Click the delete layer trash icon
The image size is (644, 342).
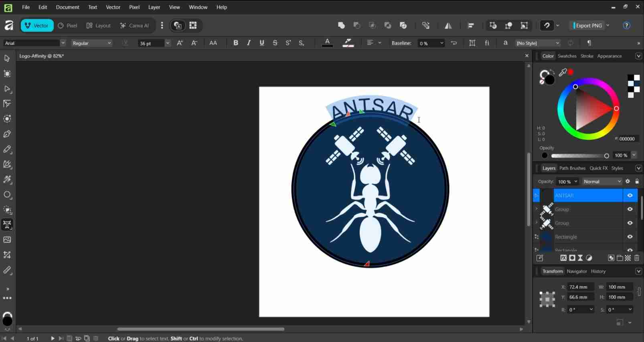coord(637,258)
